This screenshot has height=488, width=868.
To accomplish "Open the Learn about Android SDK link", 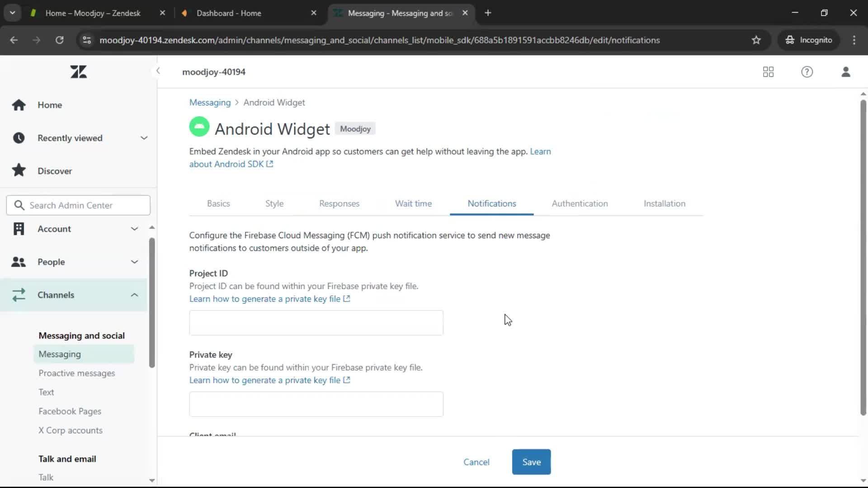I will tap(231, 164).
